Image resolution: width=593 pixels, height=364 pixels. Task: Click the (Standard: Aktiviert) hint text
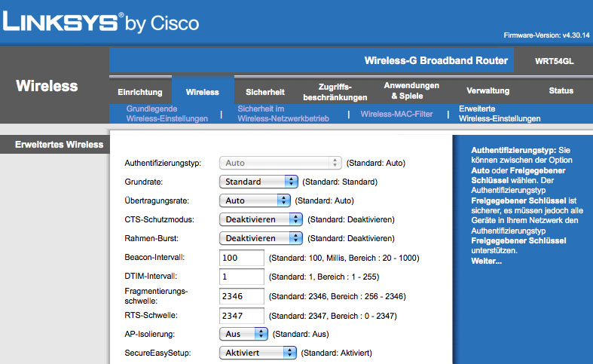pos(337,353)
